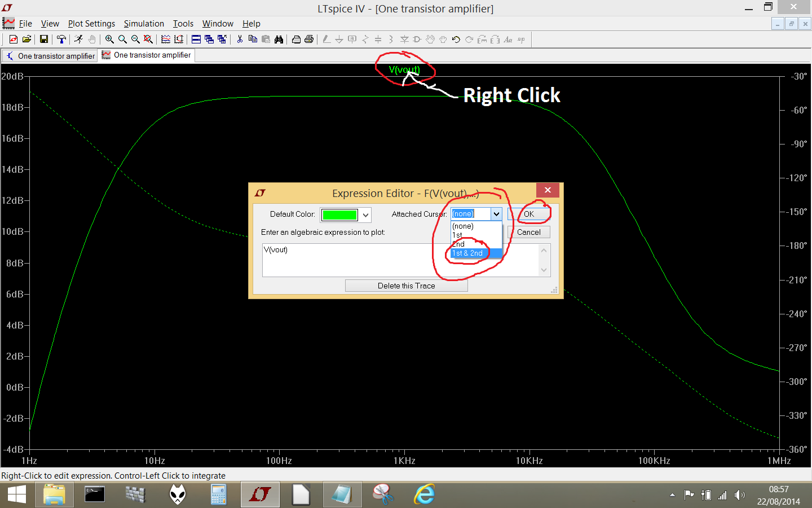This screenshot has height=508, width=812.
Task: Click the Halt simulation hand icon
Action: [x=91, y=40]
